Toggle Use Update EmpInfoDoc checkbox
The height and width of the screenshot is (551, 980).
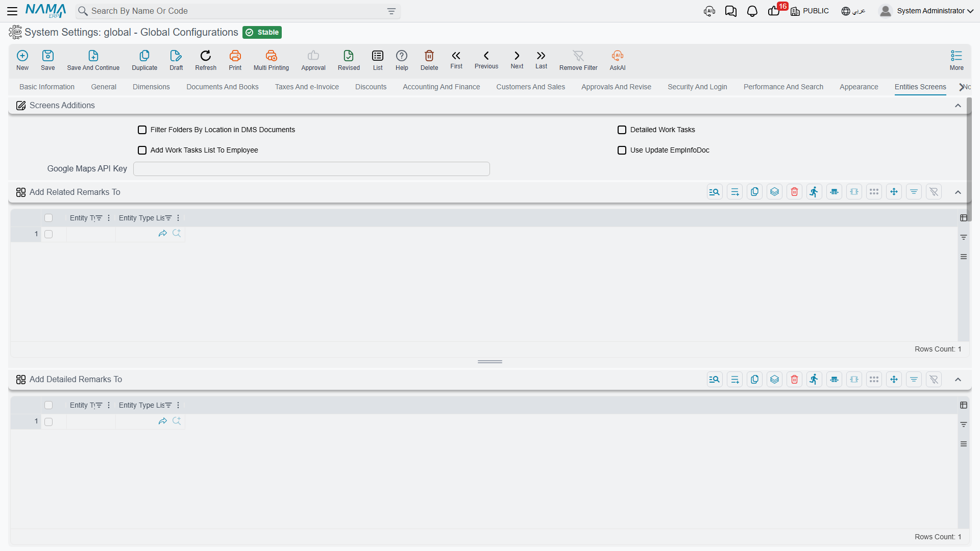tap(622, 151)
